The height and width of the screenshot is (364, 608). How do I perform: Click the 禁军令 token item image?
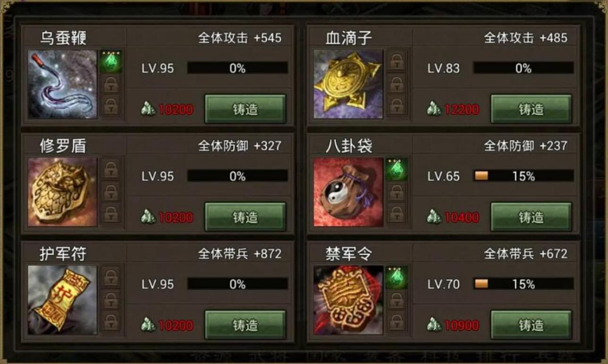tap(348, 300)
